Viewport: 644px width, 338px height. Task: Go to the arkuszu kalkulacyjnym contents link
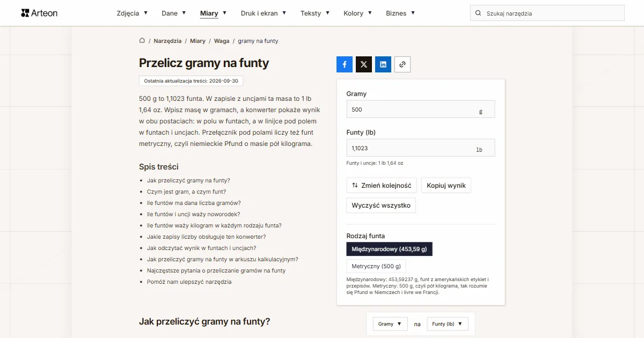(223, 260)
